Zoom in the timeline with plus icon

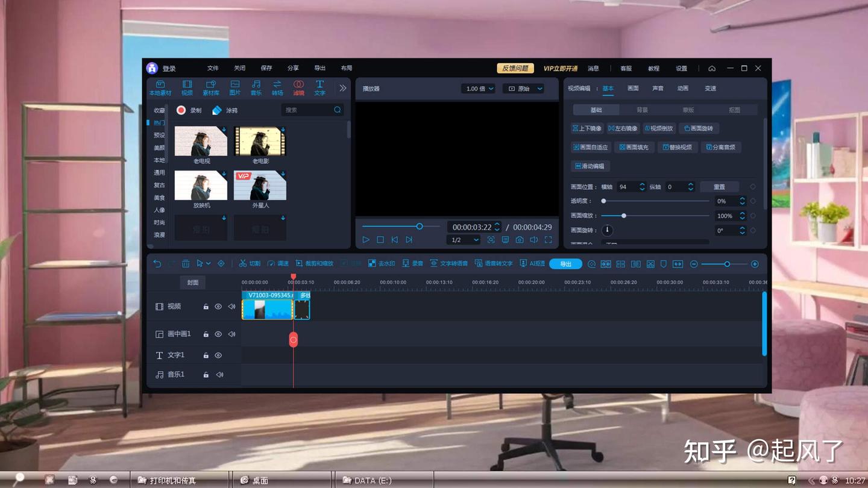point(755,264)
